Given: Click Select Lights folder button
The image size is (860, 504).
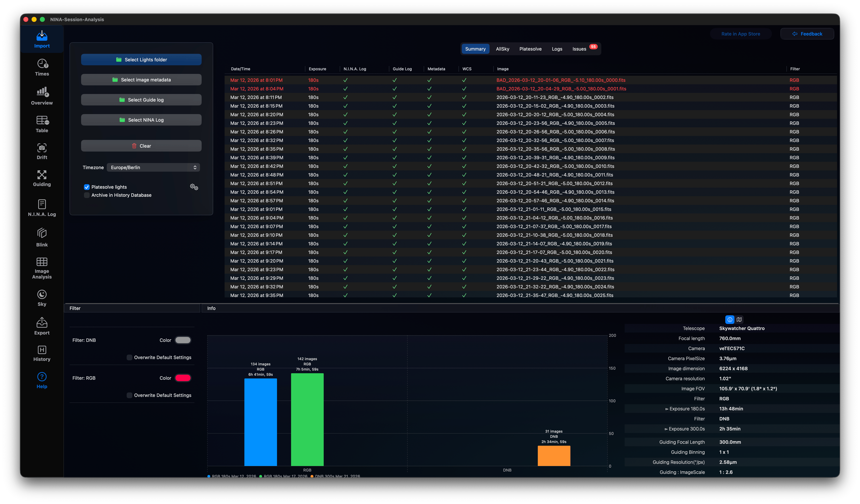Looking at the screenshot, I should coord(141,60).
